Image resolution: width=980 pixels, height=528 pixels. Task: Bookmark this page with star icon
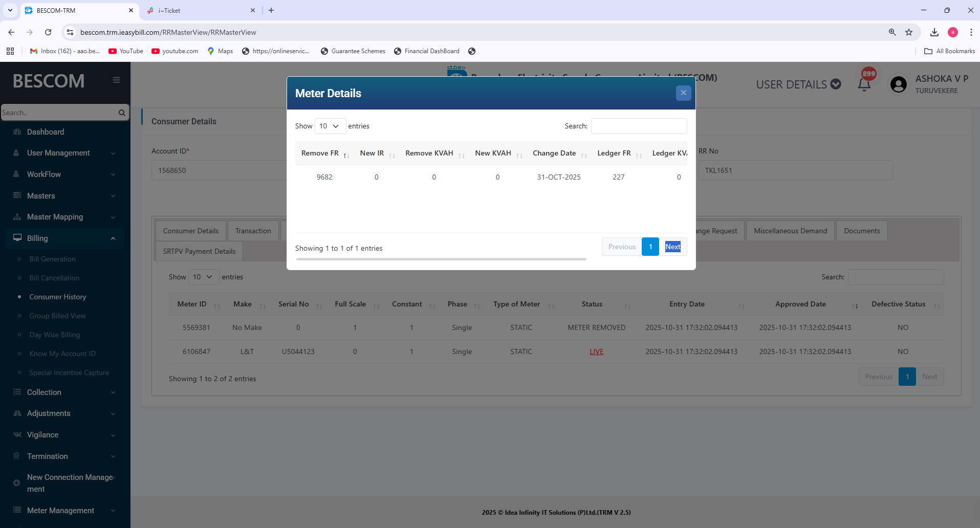(909, 32)
